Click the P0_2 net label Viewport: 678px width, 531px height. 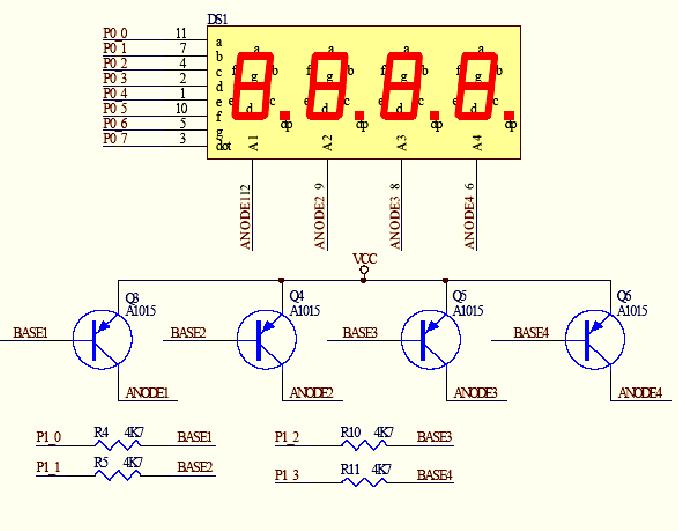point(115,63)
